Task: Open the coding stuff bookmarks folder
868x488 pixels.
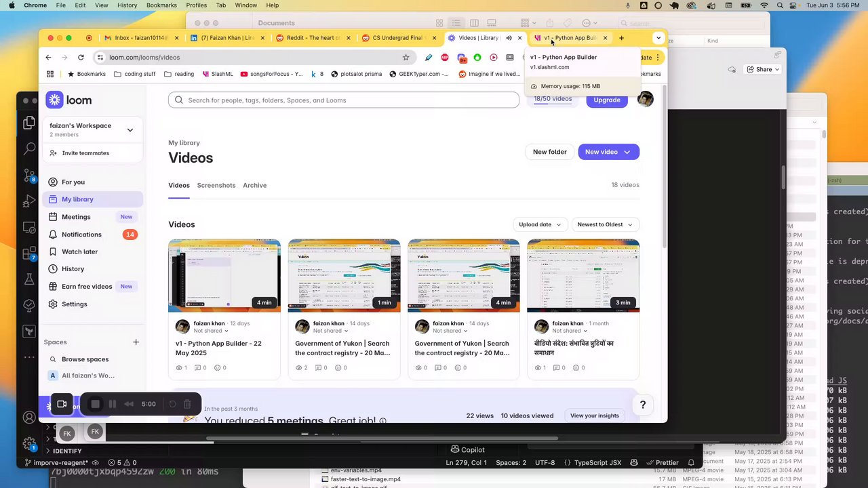Action: pos(134,74)
